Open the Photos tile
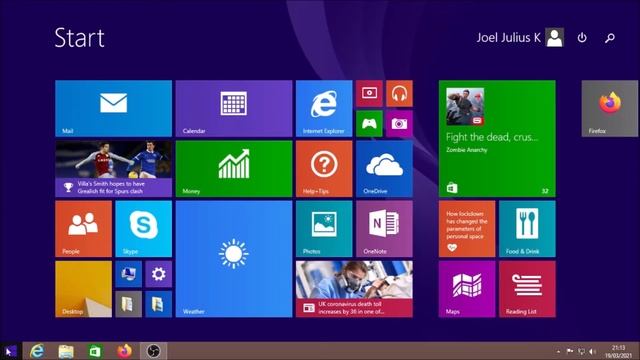640x360 pixels. pyautogui.click(x=324, y=229)
